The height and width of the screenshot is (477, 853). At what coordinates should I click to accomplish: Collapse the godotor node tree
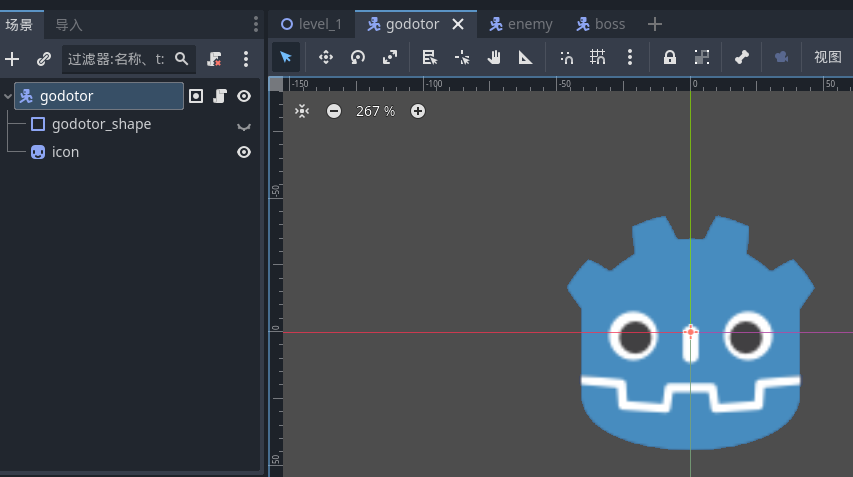[9, 97]
